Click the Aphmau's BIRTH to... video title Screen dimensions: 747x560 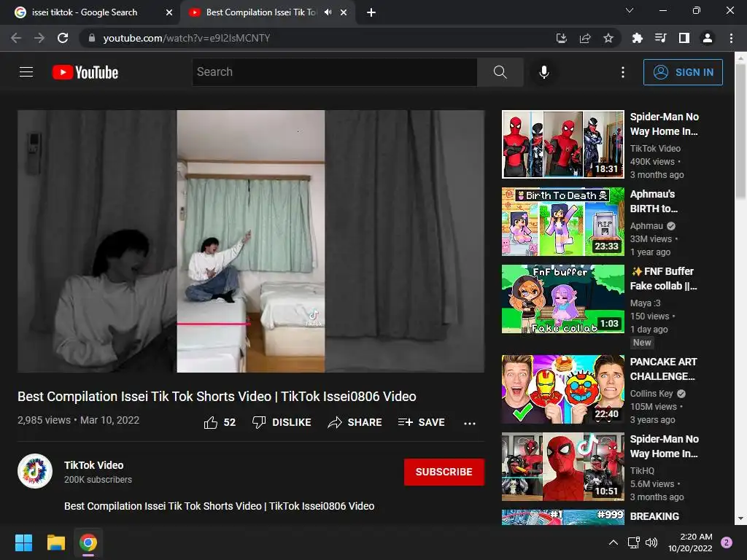[x=654, y=201]
